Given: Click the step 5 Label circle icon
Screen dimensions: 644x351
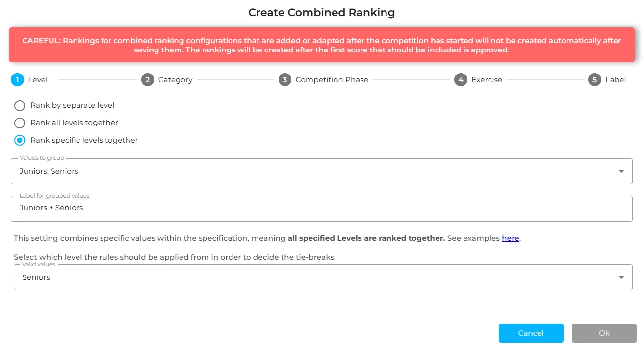Looking at the screenshot, I should point(594,80).
